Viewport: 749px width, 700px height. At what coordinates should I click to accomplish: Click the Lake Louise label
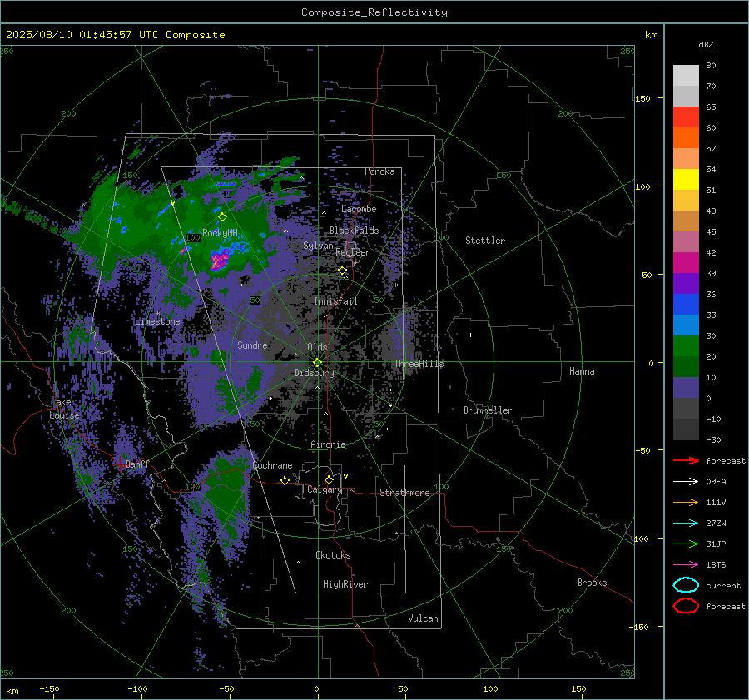click(66, 409)
